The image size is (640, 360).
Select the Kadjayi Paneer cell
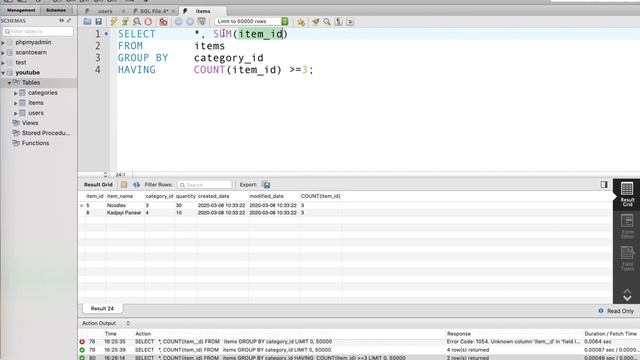124,213
